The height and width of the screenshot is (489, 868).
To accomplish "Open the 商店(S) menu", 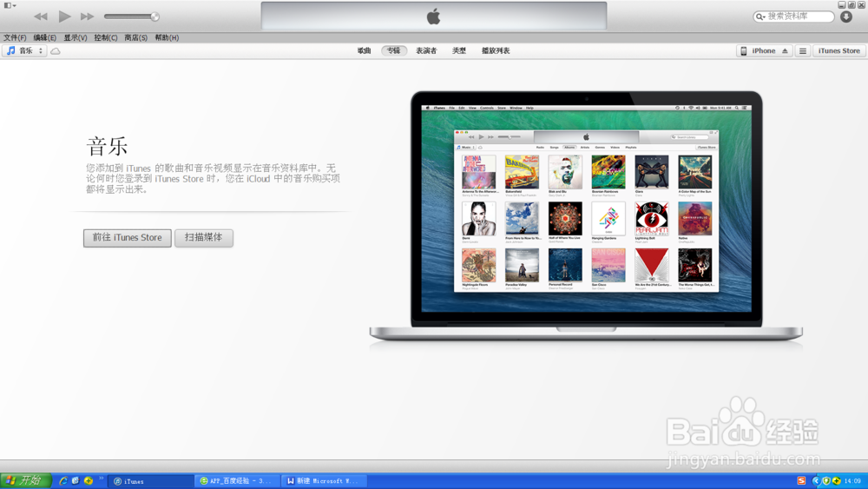I will 135,37.
